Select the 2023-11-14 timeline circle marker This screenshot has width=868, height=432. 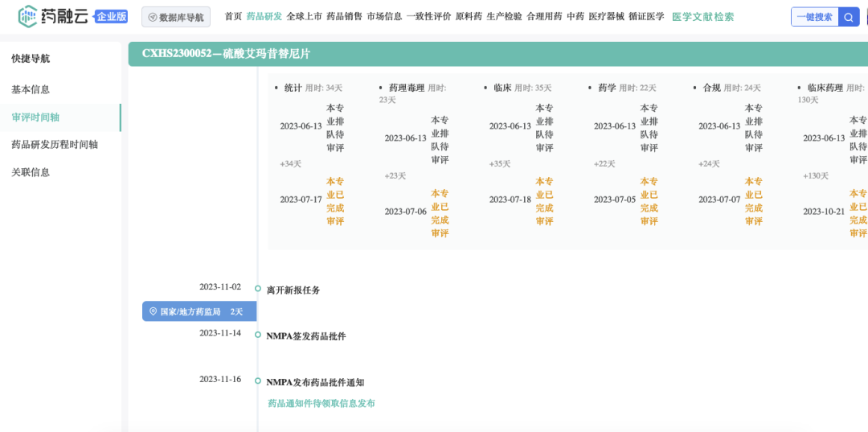[x=258, y=335]
